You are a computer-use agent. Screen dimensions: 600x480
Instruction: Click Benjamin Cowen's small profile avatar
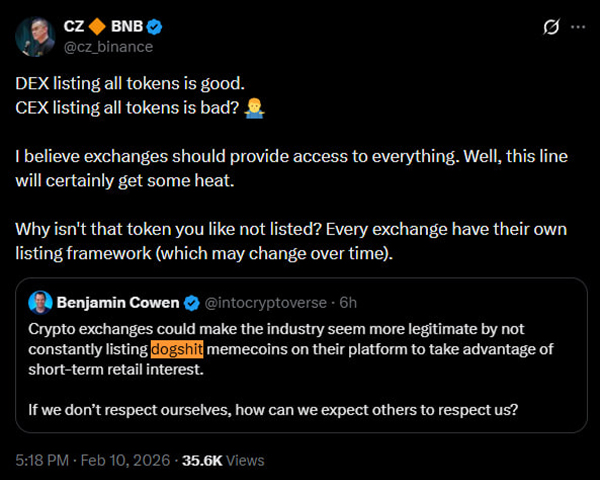point(39,302)
